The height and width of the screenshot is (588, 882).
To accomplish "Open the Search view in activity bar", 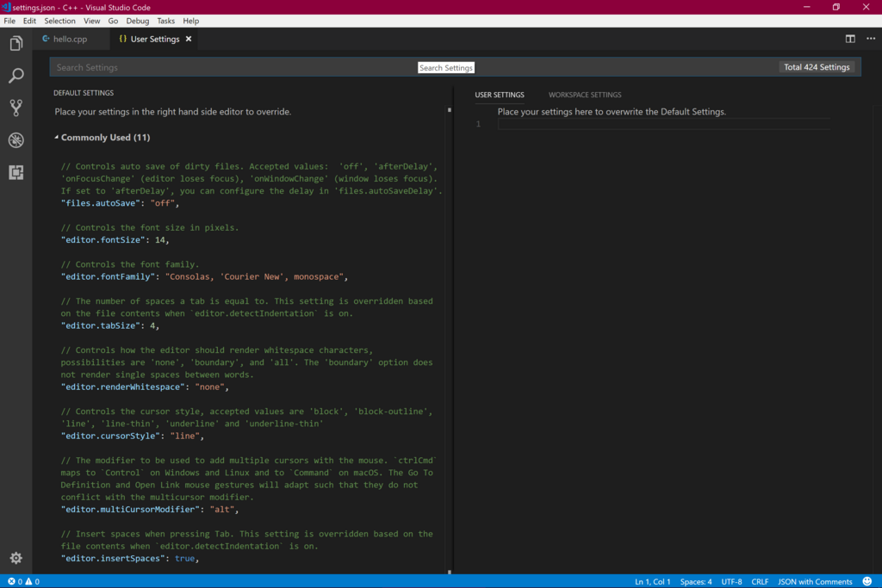I will [x=16, y=75].
